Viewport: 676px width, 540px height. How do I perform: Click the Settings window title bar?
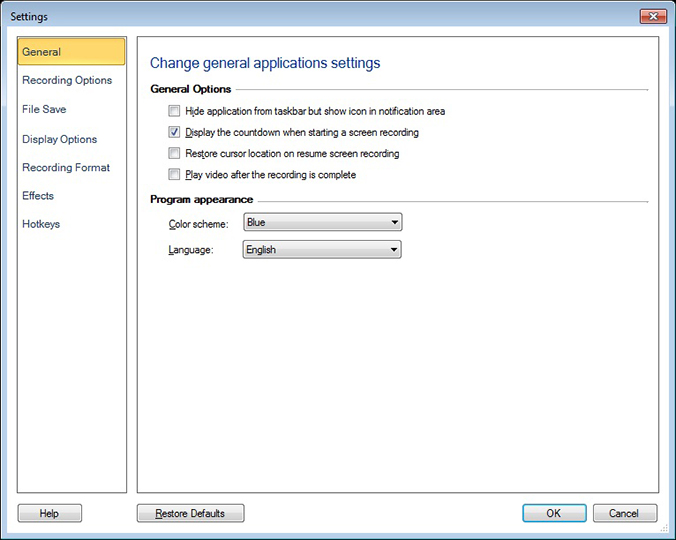pyautogui.click(x=300, y=16)
